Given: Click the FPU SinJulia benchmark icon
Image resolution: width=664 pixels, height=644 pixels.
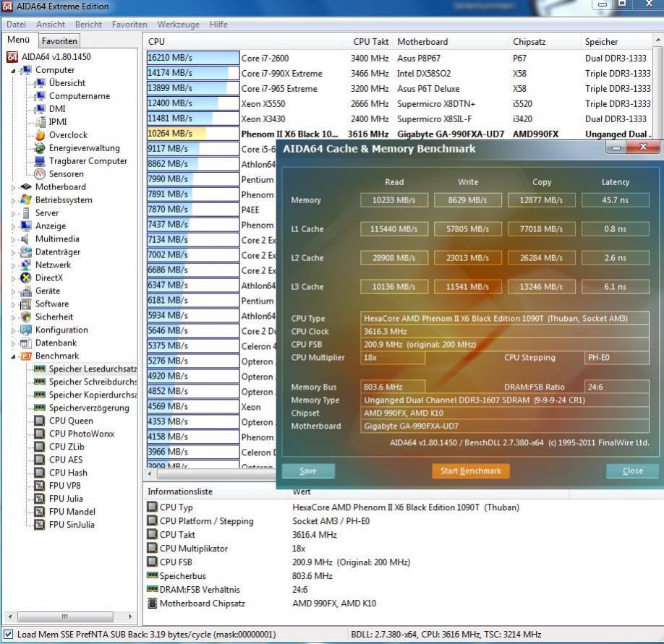Looking at the screenshot, I should tap(40, 525).
